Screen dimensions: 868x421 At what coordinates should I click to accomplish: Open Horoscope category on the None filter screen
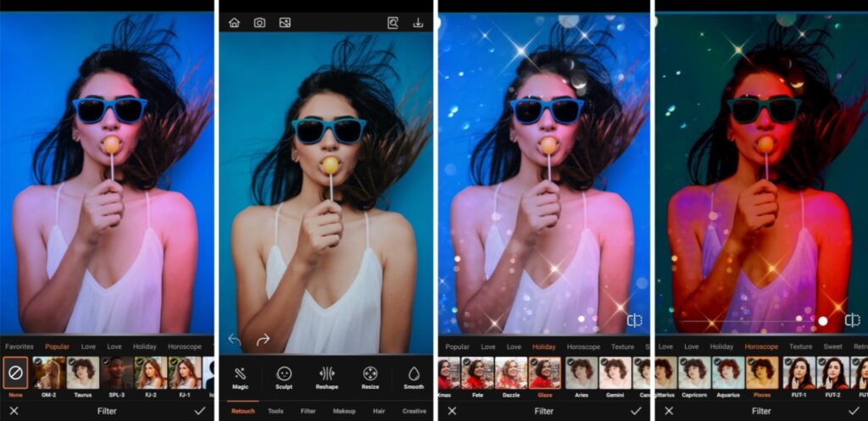pyautogui.click(x=185, y=346)
